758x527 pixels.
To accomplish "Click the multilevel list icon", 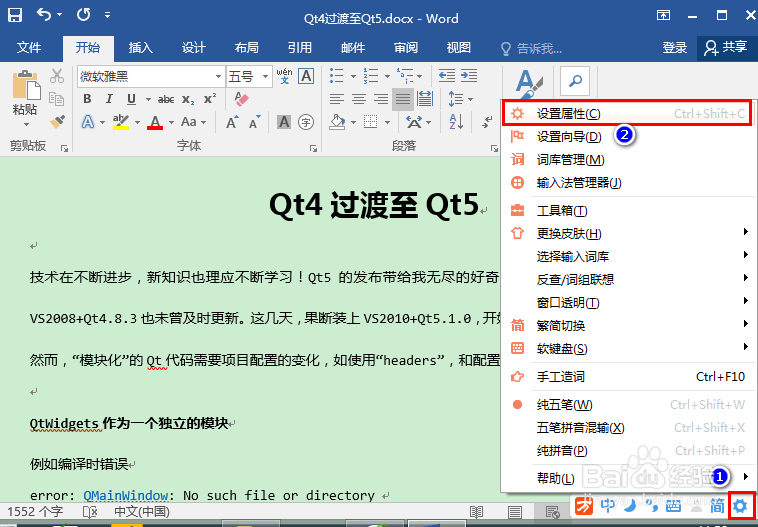I will (x=405, y=76).
